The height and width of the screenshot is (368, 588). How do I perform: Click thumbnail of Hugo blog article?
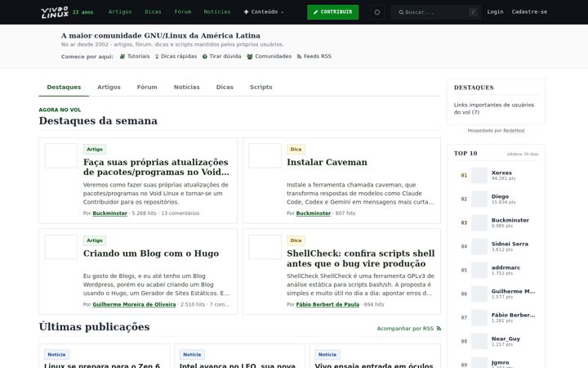61,247
